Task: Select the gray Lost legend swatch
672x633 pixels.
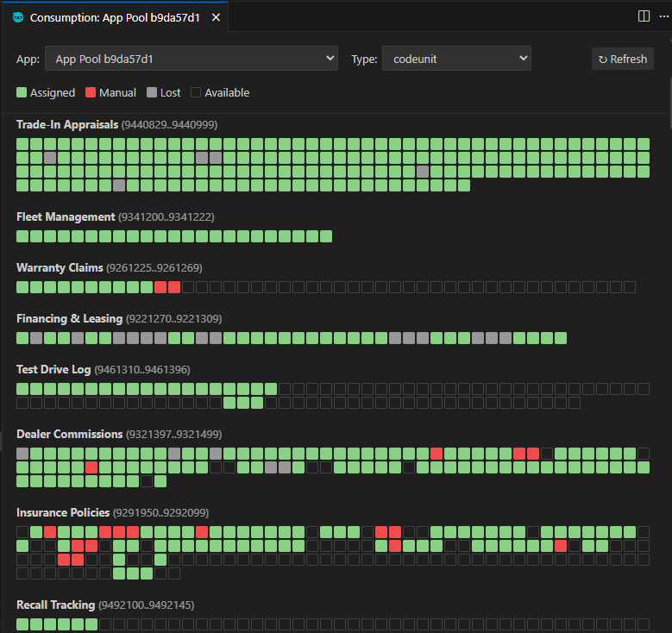Action: point(152,92)
